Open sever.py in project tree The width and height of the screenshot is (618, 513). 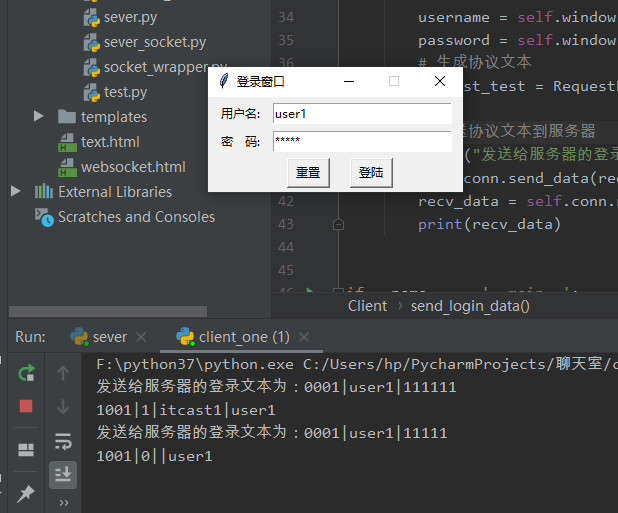(130, 17)
